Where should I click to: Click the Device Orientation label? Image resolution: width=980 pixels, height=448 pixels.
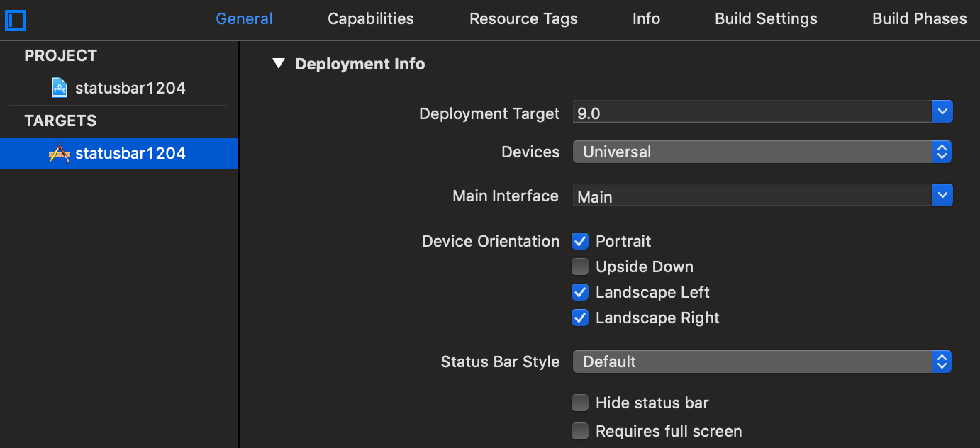click(x=491, y=241)
